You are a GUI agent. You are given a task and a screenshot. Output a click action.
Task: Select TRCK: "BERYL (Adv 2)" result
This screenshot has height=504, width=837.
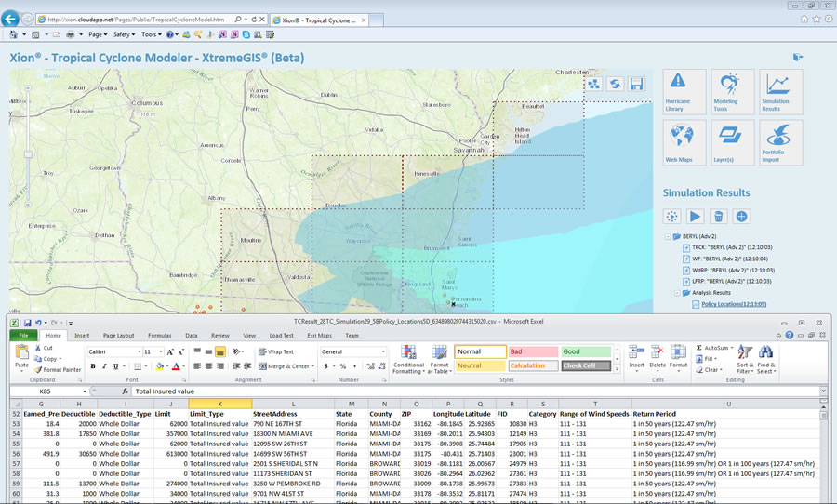(x=732, y=247)
